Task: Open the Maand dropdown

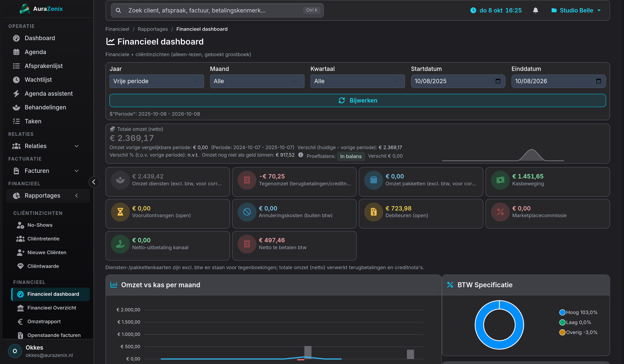Action: pos(257,81)
